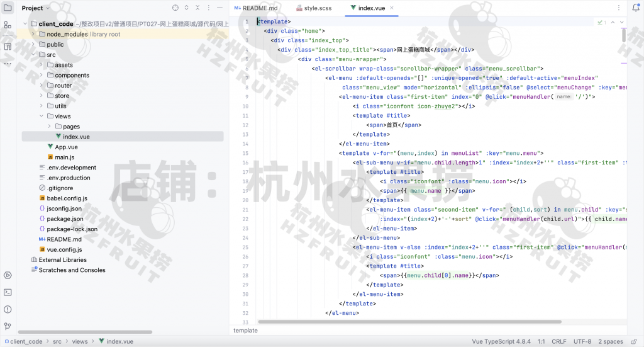The image size is (644, 347).
Task: Open the Bookmarks tool window icon
Action: [8, 47]
